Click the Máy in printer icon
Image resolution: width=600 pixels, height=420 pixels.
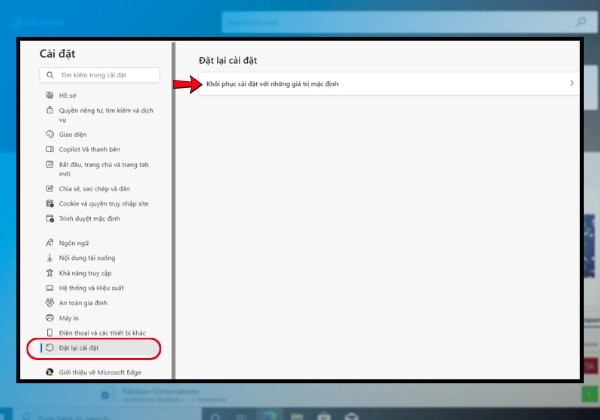(49, 318)
